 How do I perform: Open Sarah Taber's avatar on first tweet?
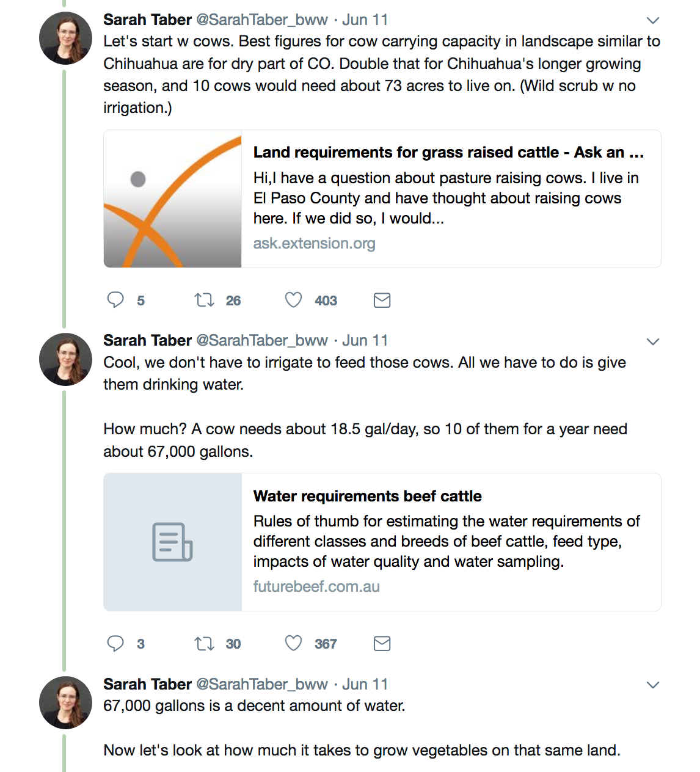tap(65, 38)
